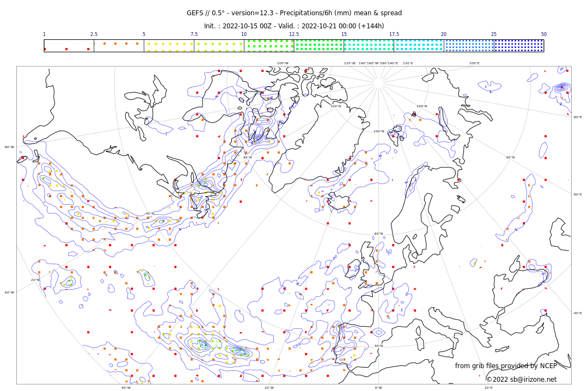Click the legend value 17.5

pyautogui.click(x=394, y=34)
